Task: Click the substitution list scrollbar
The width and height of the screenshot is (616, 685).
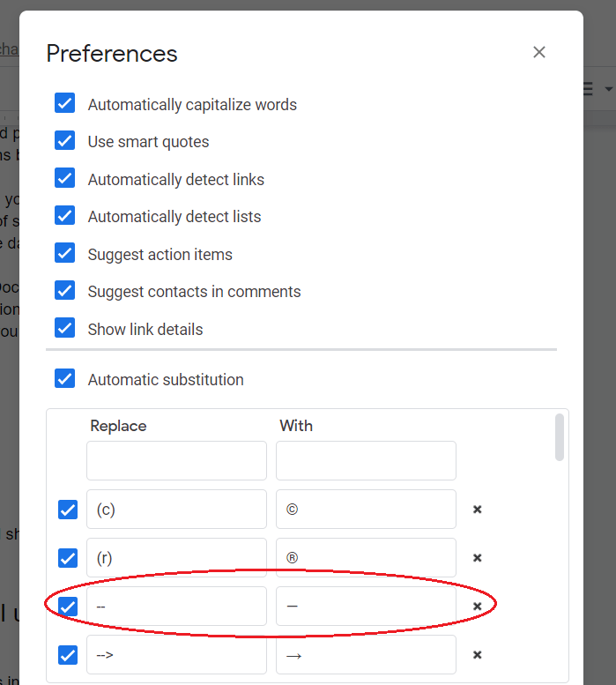Action: (x=560, y=437)
